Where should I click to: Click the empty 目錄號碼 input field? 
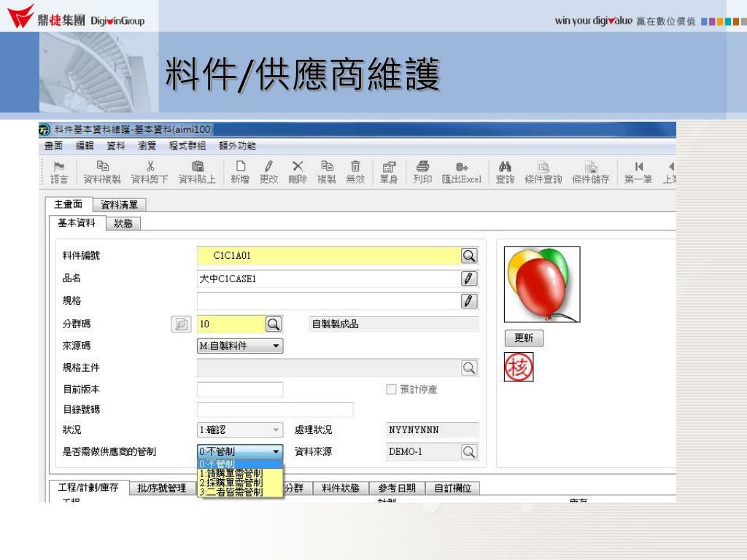click(275, 410)
